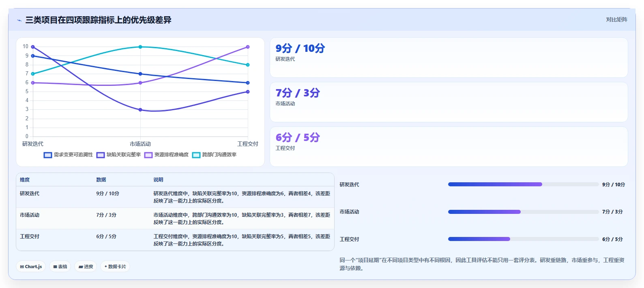Click the 市场活动 label beside the progress bars
This screenshot has width=644, height=288.
[349, 212]
